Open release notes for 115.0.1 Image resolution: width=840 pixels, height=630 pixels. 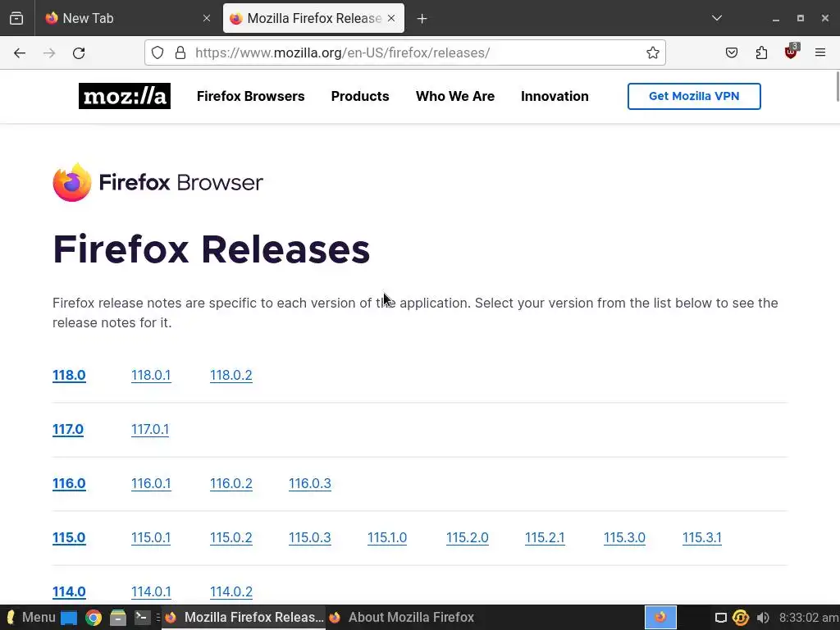point(151,537)
